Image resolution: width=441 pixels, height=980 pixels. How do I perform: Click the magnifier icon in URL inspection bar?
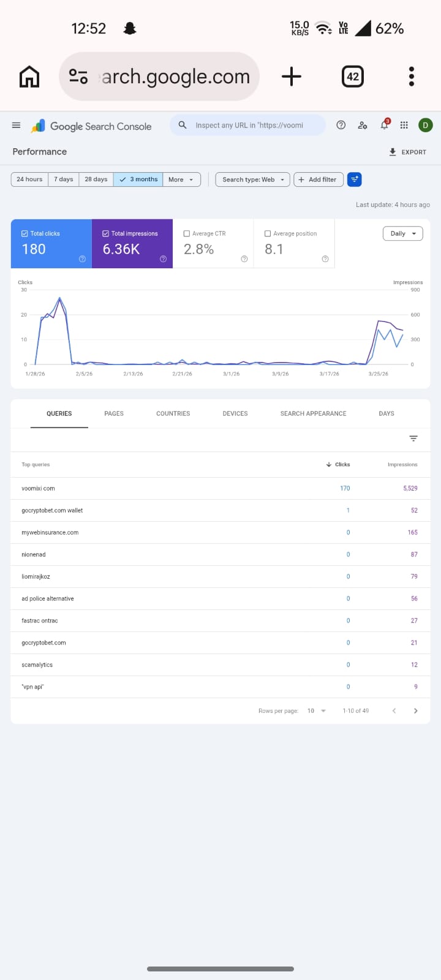coord(182,125)
